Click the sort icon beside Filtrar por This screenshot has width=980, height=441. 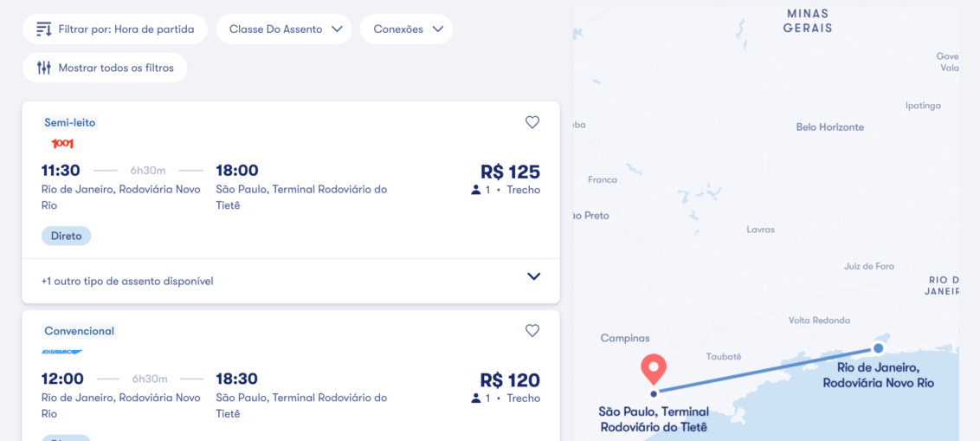(44, 29)
